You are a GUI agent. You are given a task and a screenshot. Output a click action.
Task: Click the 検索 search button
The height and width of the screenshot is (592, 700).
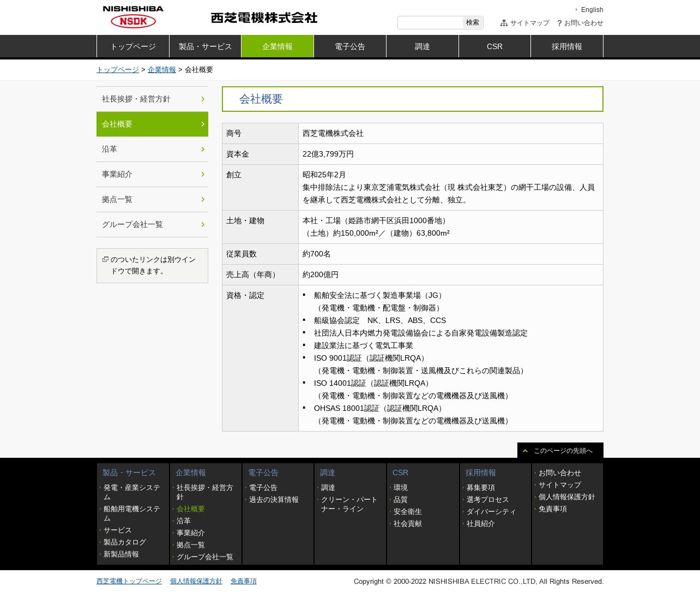pos(473,22)
